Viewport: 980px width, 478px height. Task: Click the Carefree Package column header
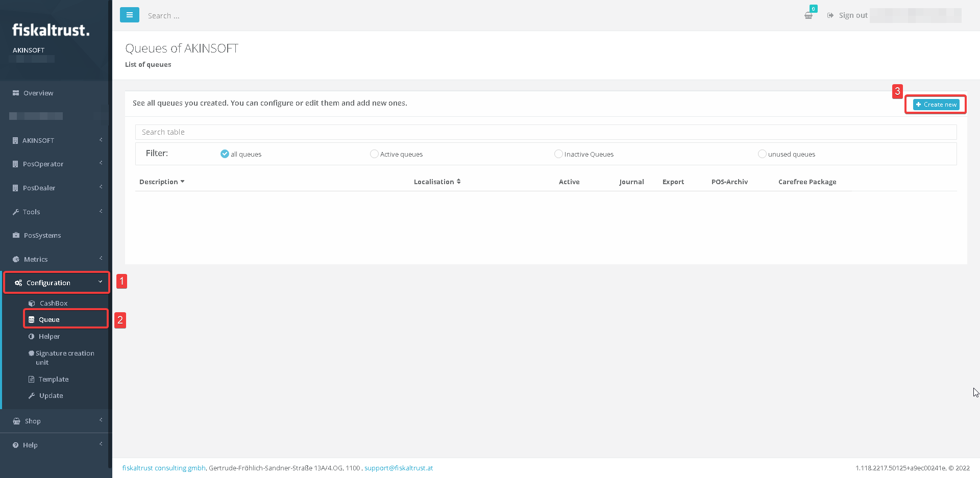coord(807,182)
